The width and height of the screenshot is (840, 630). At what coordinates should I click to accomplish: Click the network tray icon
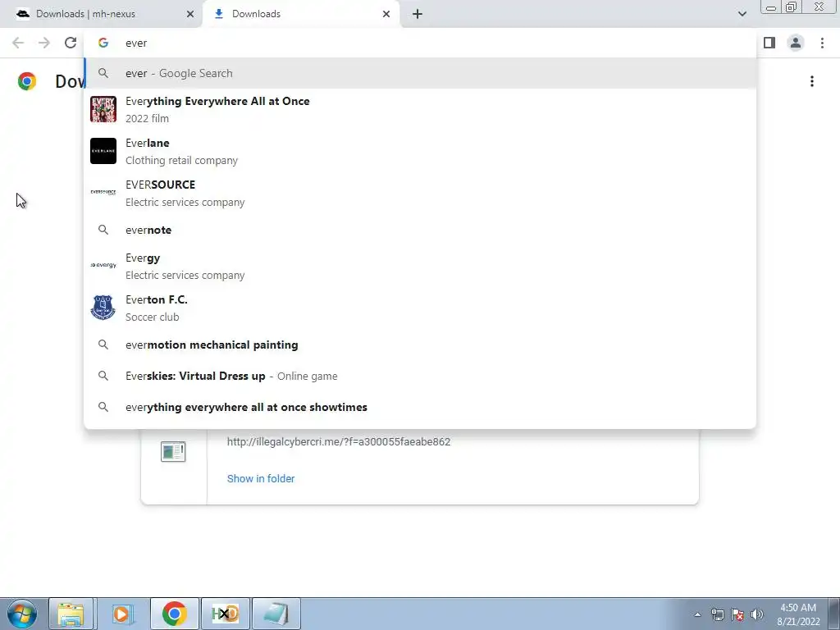click(717, 614)
